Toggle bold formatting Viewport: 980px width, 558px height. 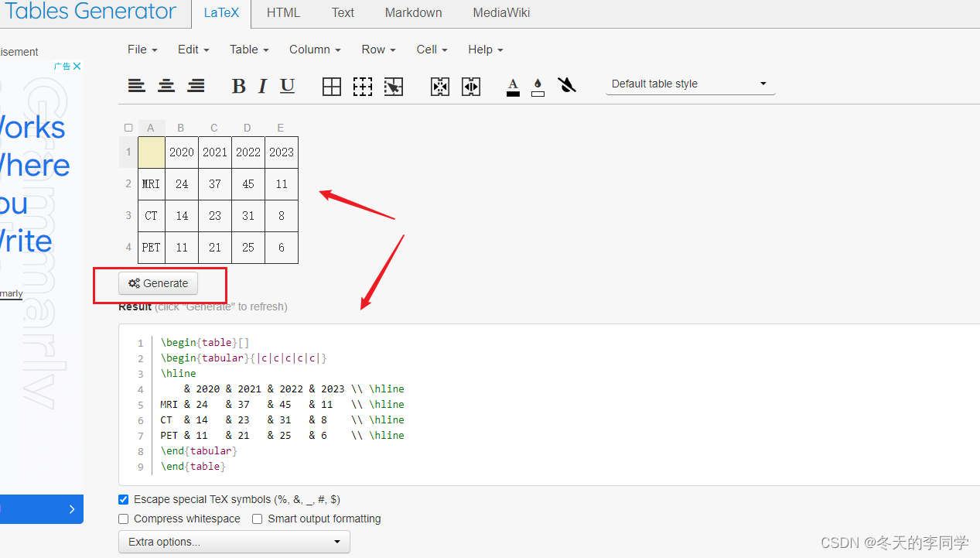pos(239,86)
